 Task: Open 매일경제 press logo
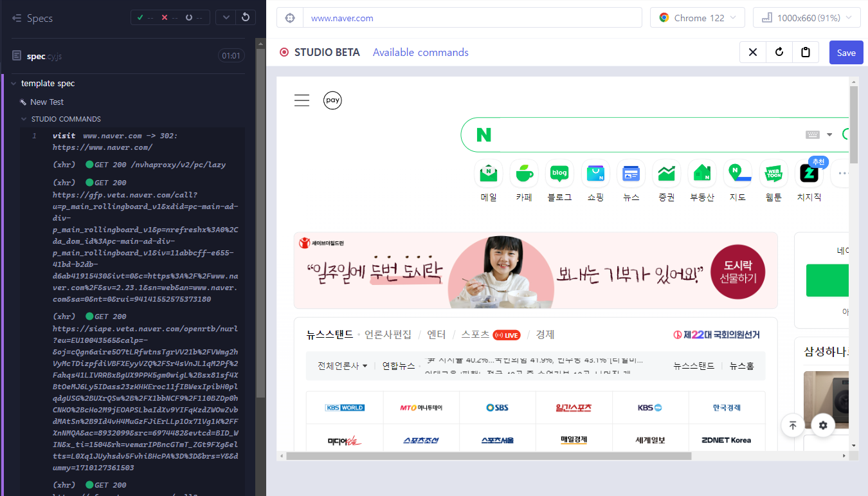574,440
